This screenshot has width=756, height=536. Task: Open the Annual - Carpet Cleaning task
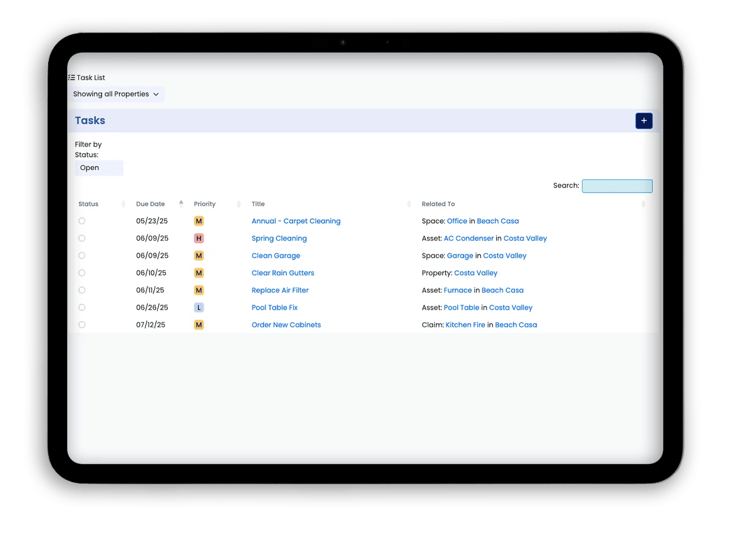click(296, 221)
